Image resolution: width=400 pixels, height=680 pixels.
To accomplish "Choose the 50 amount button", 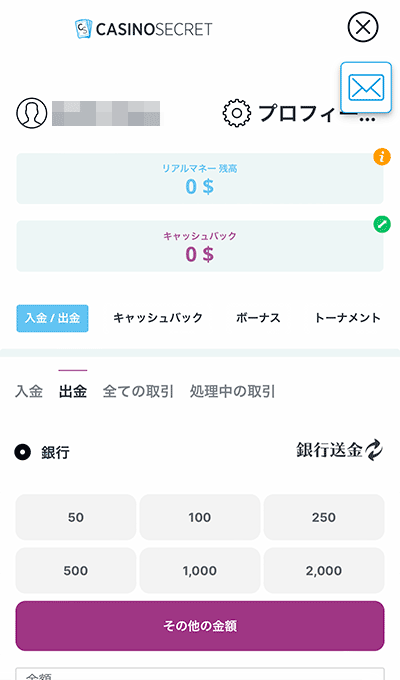I will pos(76,517).
